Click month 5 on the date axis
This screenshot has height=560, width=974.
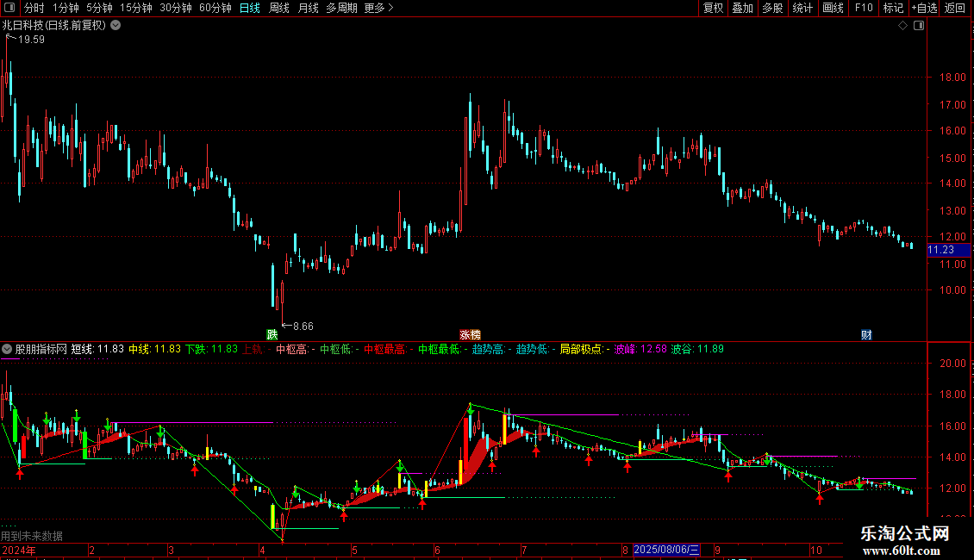pos(354,550)
